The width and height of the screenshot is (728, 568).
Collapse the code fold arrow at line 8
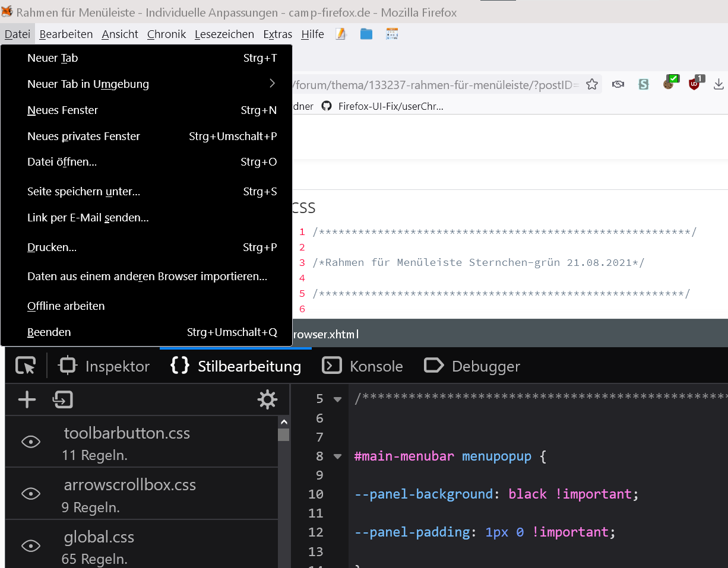pos(338,456)
